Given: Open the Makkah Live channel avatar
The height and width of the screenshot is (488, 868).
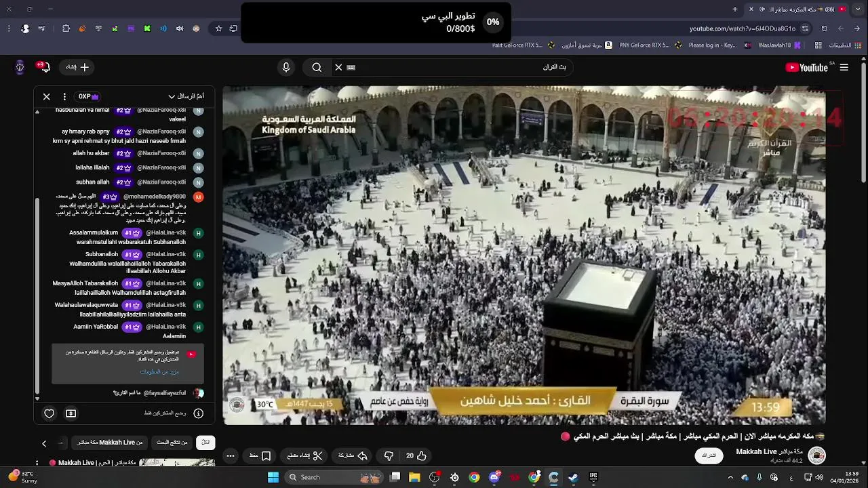Looking at the screenshot, I should pos(816,455).
